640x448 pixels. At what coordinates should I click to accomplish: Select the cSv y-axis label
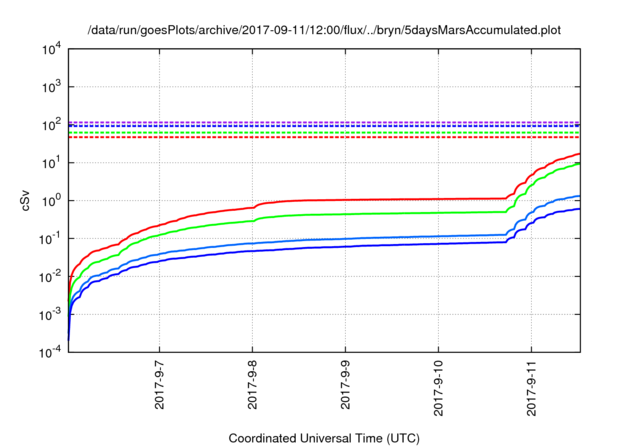(26, 200)
